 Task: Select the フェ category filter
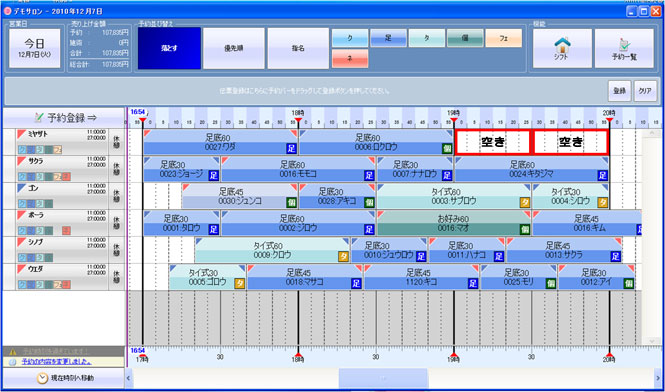(x=503, y=38)
